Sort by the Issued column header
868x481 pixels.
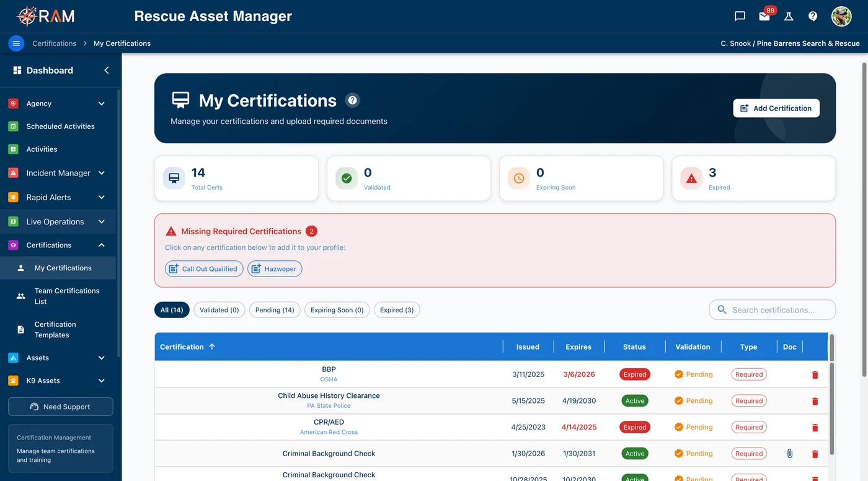tap(528, 346)
